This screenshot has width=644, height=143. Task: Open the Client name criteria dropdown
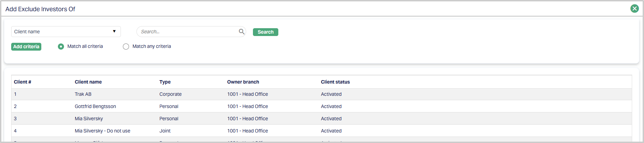pos(66,32)
